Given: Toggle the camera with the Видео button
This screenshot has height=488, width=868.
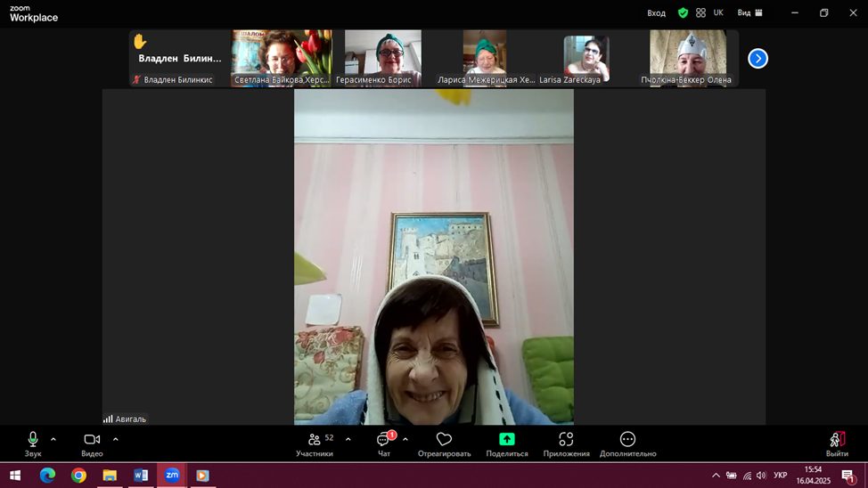Looking at the screenshot, I should click(x=92, y=440).
